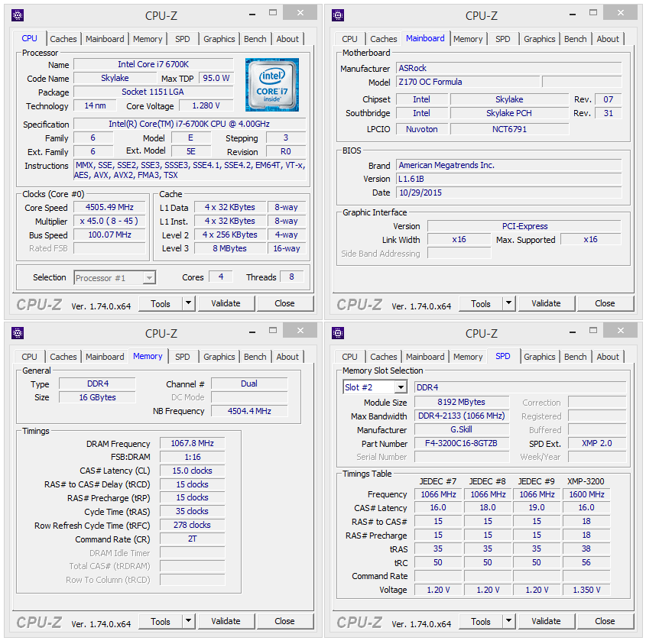Viewport: 646px width, 644px height.
Task: Click XMP-3200 frequency value 1600 MHz
Action: coord(586,494)
